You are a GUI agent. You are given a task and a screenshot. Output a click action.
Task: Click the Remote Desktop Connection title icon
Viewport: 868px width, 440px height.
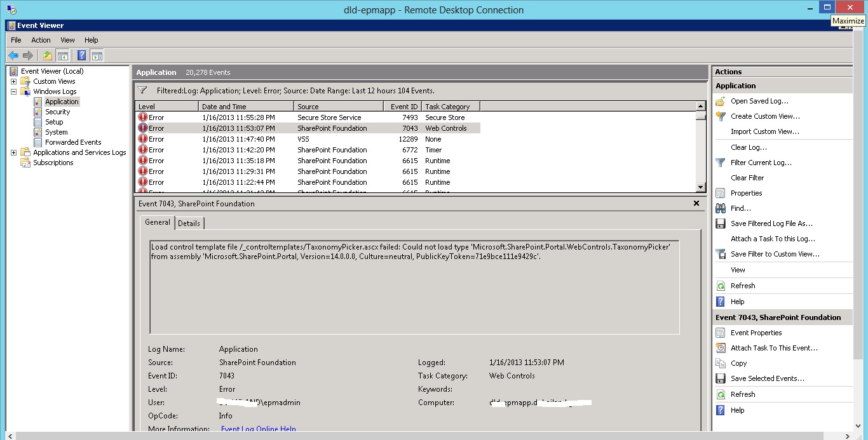tap(11, 10)
